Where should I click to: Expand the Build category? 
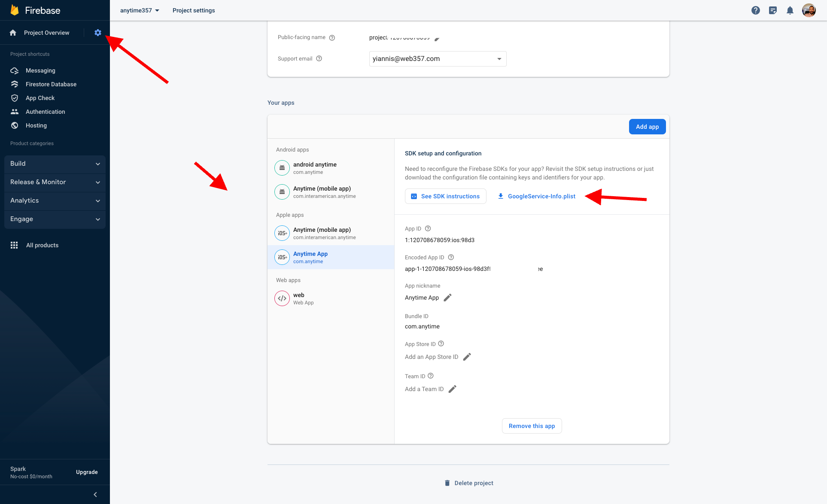coord(55,164)
